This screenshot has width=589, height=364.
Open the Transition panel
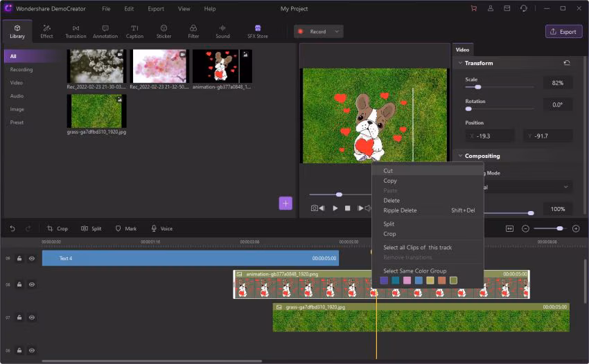click(76, 32)
